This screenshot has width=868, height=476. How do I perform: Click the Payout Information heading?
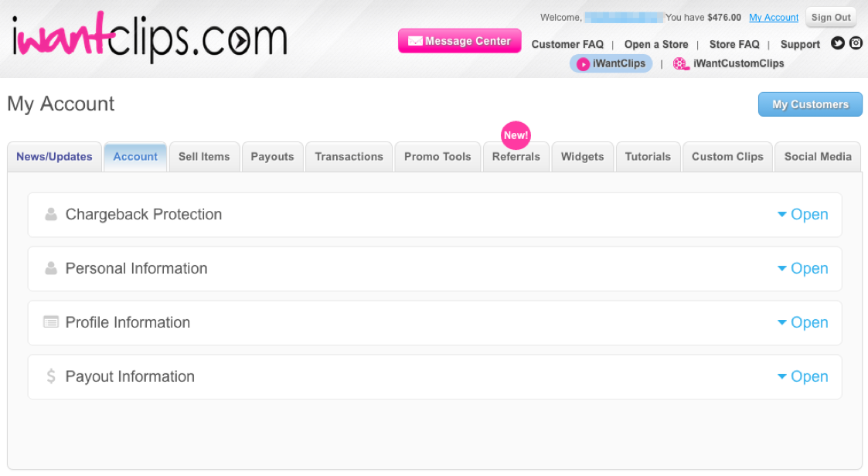[x=130, y=376]
